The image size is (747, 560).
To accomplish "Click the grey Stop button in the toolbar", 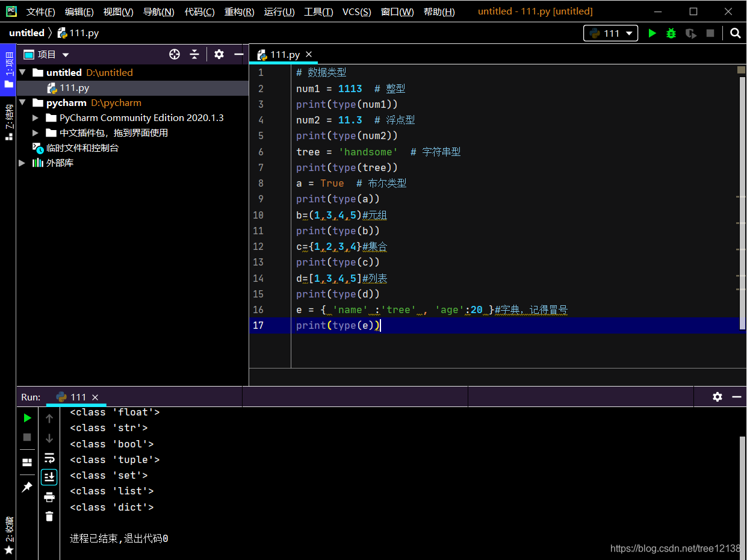I will (710, 34).
